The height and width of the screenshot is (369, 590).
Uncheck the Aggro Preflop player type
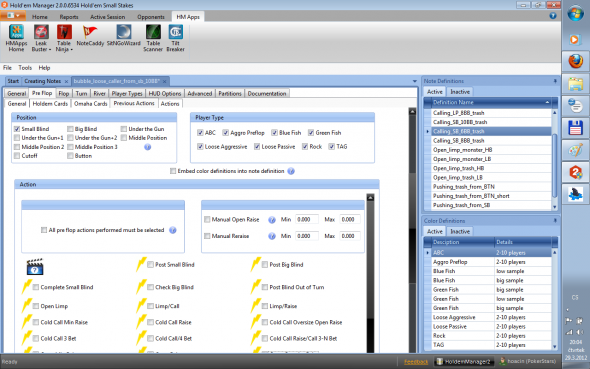coord(225,133)
